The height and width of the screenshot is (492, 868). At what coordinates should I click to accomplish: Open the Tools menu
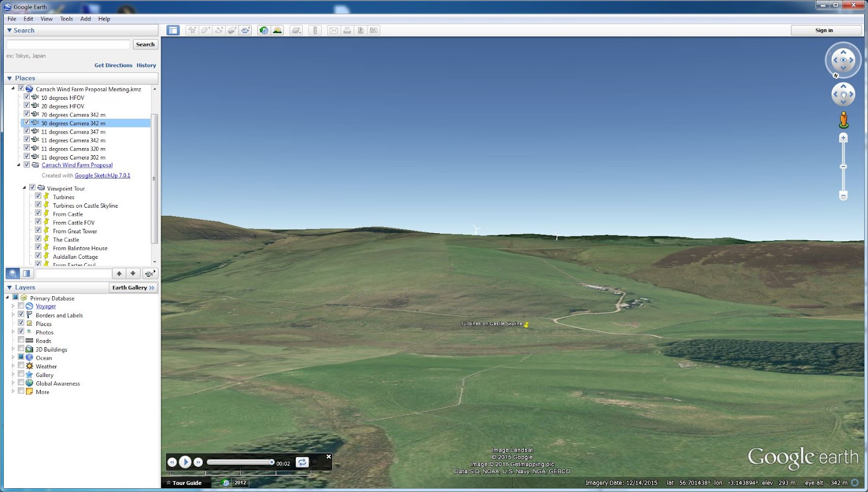click(x=66, y=19)
